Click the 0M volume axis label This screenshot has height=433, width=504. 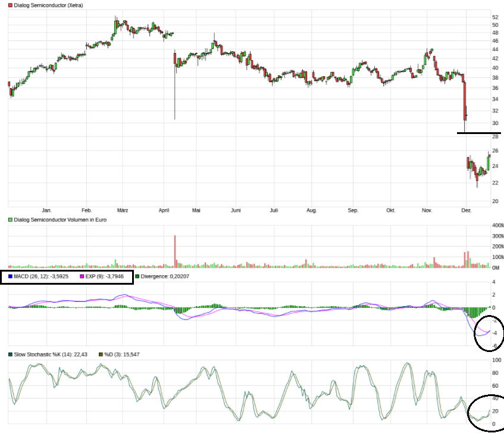(x=495, y=267)
